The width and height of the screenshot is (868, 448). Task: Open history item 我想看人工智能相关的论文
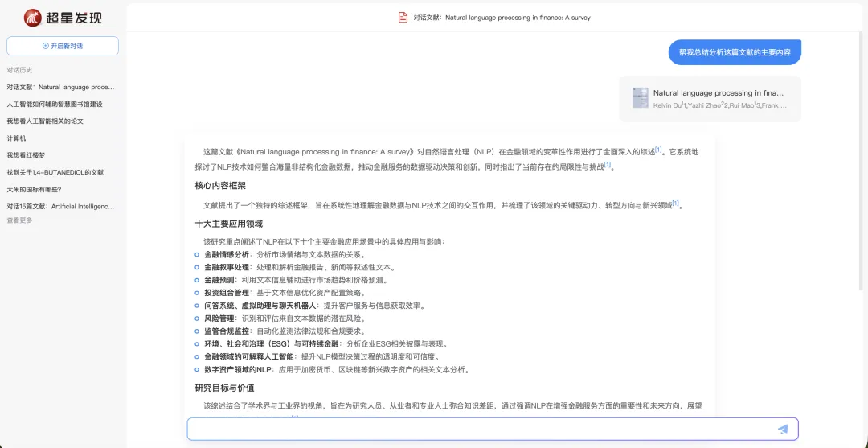tap(45, 121)
